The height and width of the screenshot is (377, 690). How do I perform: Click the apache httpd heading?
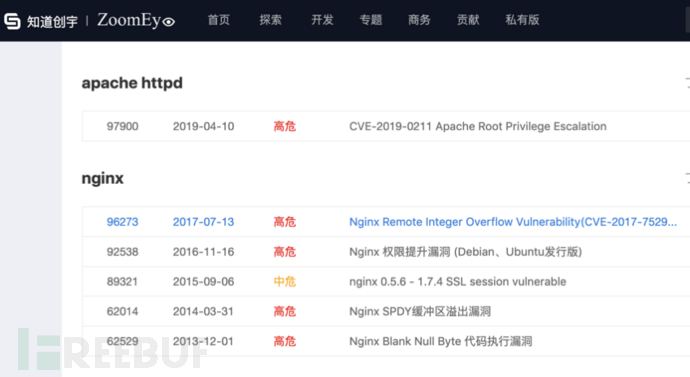(132, 83)
